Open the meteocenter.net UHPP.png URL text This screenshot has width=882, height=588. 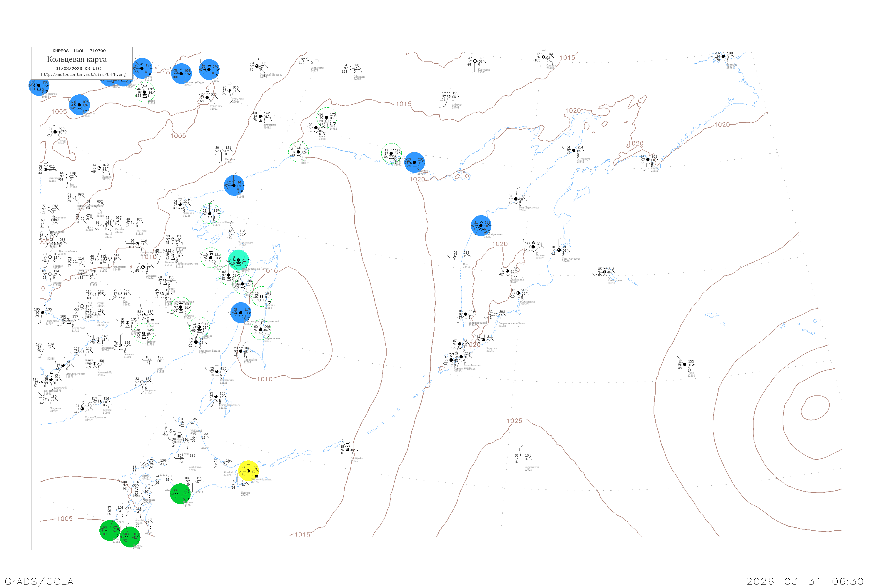[83, 75]
